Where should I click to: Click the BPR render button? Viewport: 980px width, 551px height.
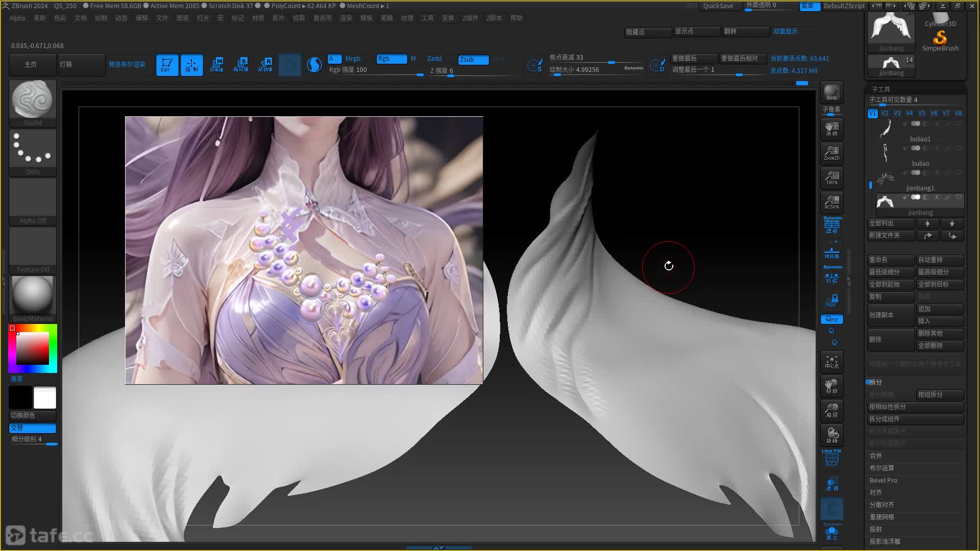point(831,93)
